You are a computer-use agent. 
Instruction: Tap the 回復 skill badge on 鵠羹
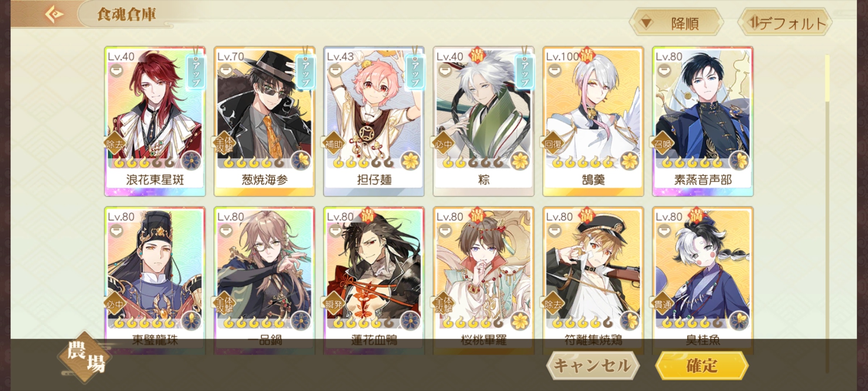553,144
